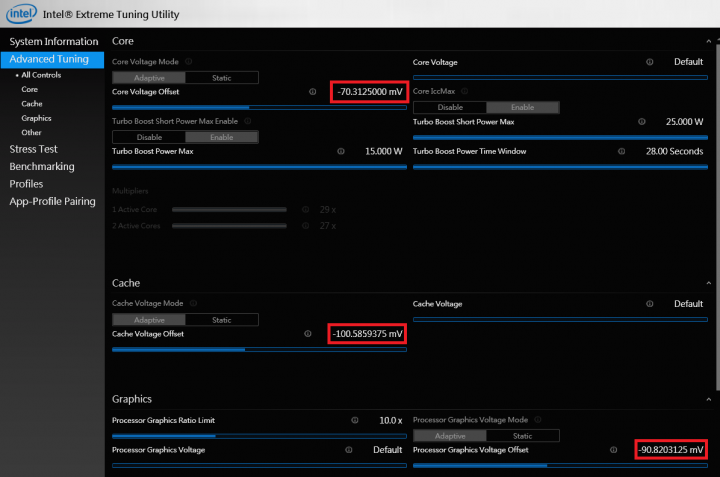Open info icon beside Turbo Boost Short Power Max 25.000 W
Image resolution: width=720 pixels, height=477 pixels.
[x=642, y=122]
